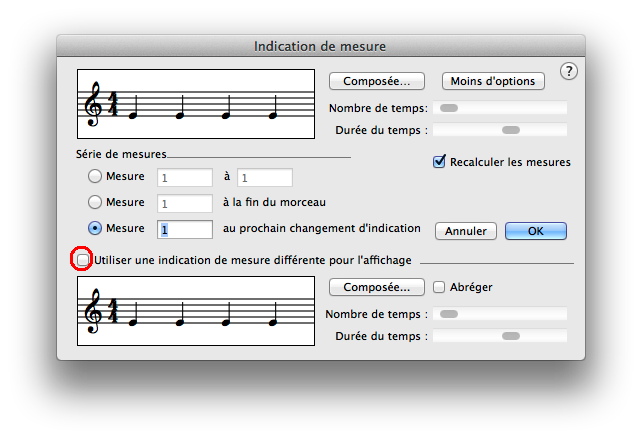This screenshot has width=642, height=439.
Task: Select 'au prochain changement d'indication' radio option
Action: pos(96,229)
